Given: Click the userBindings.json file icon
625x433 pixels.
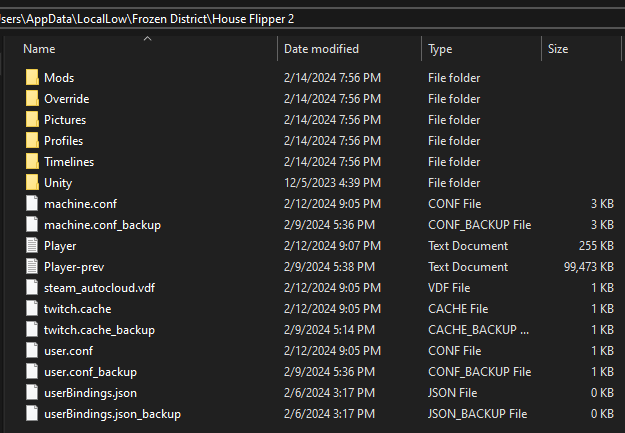Looking at the screenshot, I should click(x=32, y=393).
